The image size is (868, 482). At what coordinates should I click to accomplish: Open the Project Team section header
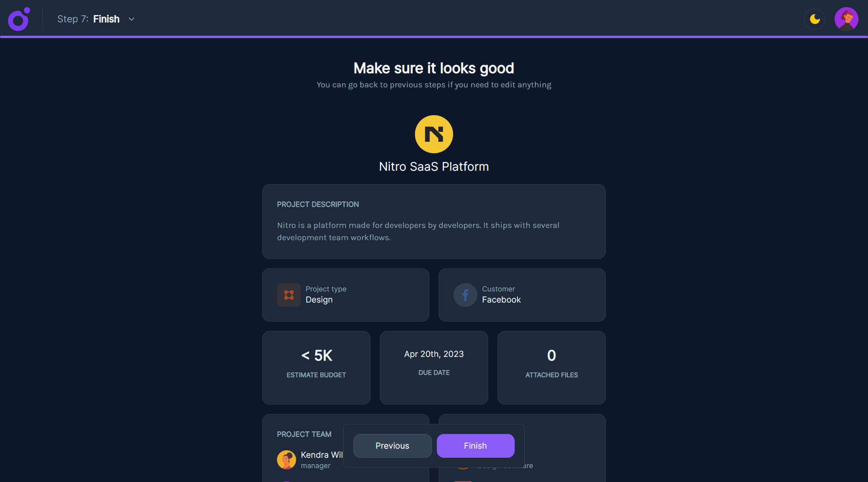tap(304, 434)
